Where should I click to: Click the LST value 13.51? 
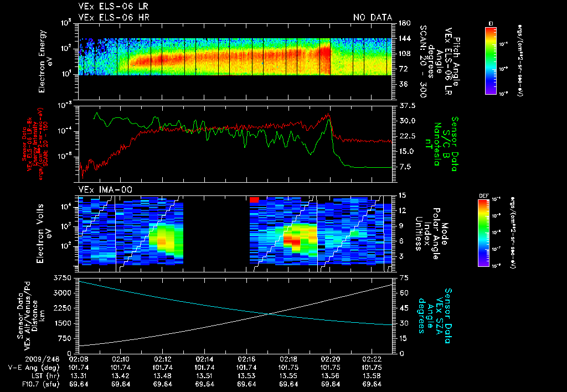204,376
